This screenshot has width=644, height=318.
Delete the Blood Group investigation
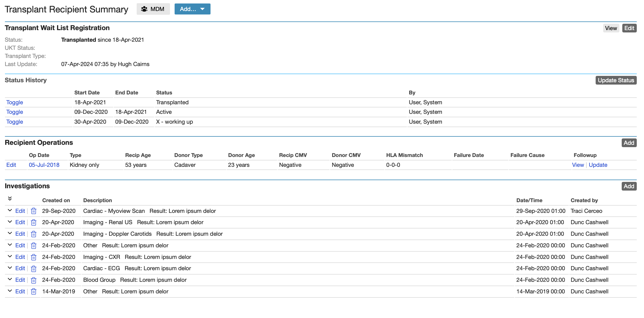(34, 280)
